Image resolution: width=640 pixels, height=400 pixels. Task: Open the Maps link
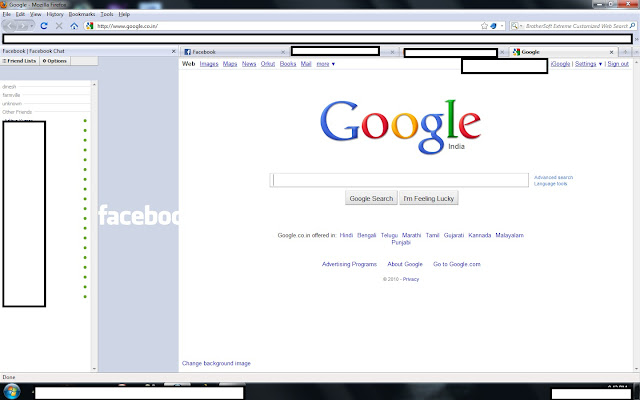point(230,64)
